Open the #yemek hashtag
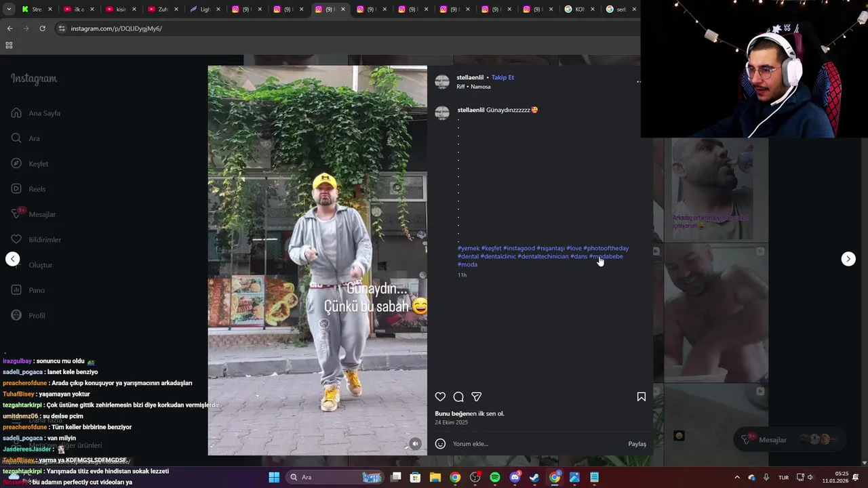 pyautogui.click(x=469, y=248)
